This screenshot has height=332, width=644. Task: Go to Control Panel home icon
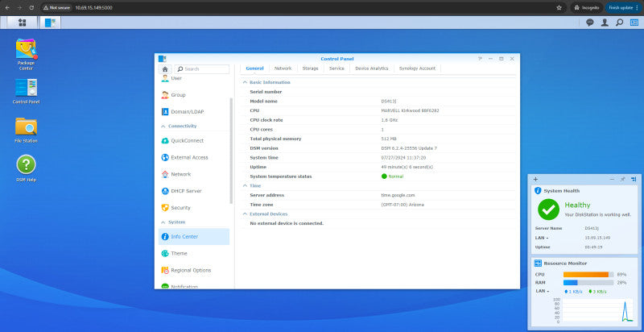(x=165, y=69)
